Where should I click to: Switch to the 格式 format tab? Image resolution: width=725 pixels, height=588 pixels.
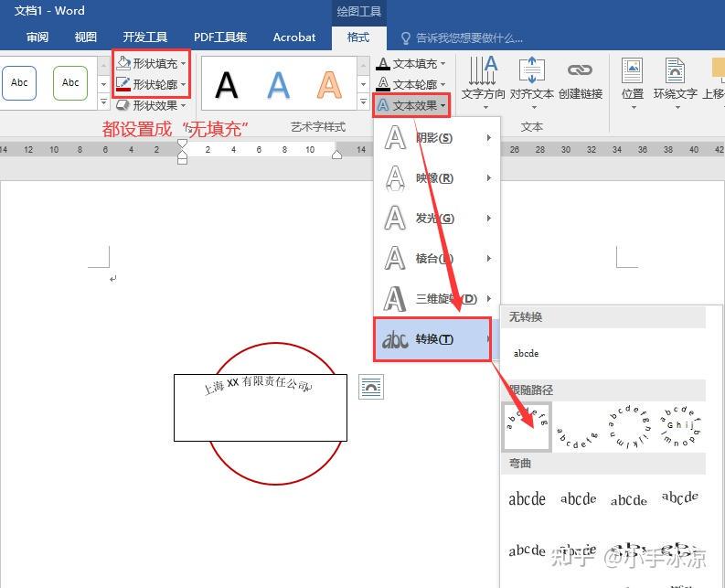click(x=358, y=37)
